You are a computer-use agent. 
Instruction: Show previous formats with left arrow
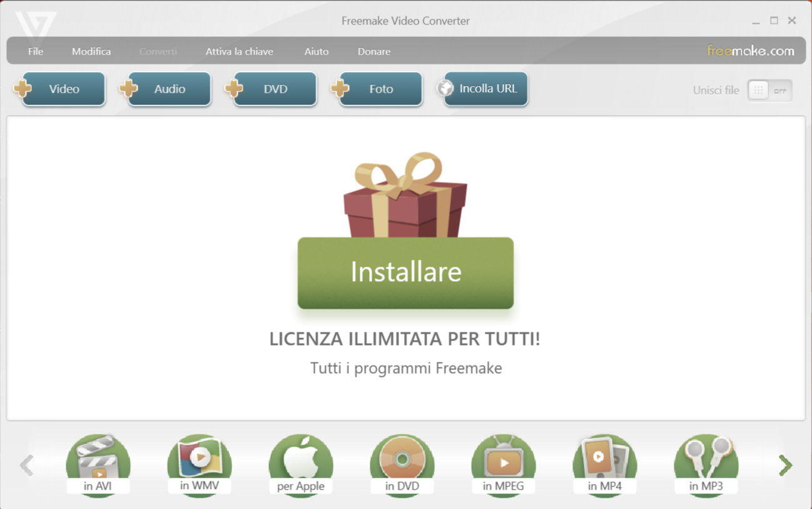(x=26, y=465)
